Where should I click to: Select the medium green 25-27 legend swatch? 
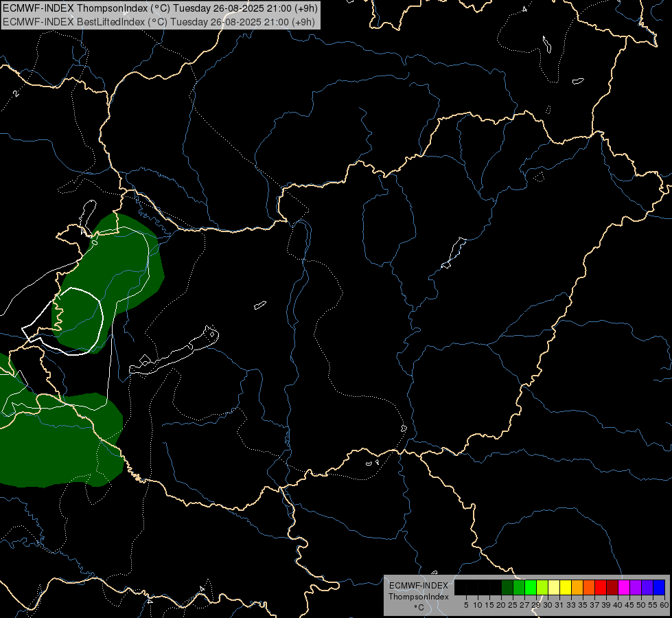tap(519, 587)
